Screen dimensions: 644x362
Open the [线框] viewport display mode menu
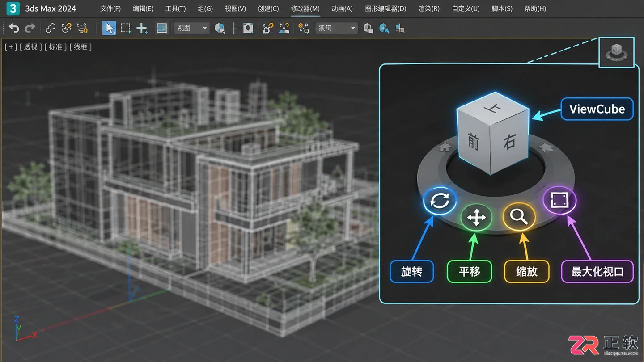[x=80, y=46]
